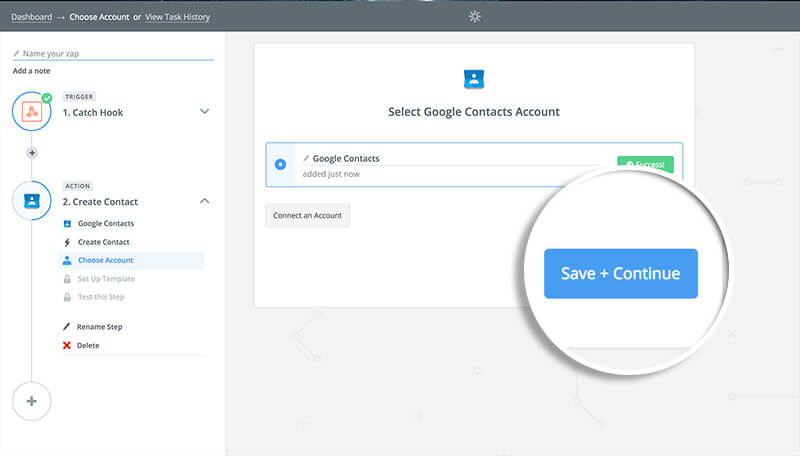Click the ACTION label tag

tap(78, 186)
